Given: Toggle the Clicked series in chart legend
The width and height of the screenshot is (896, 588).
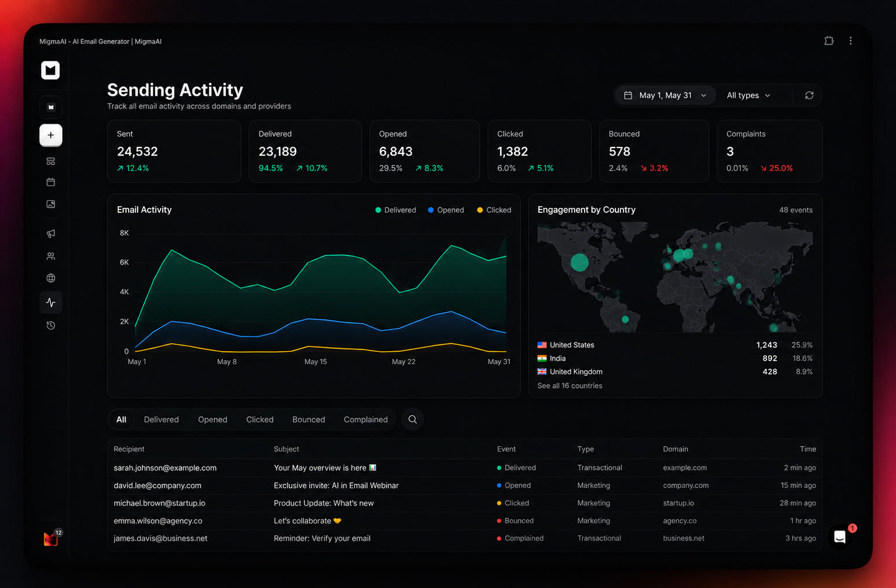Looking at the screenshot, I should tap(494, 210).
